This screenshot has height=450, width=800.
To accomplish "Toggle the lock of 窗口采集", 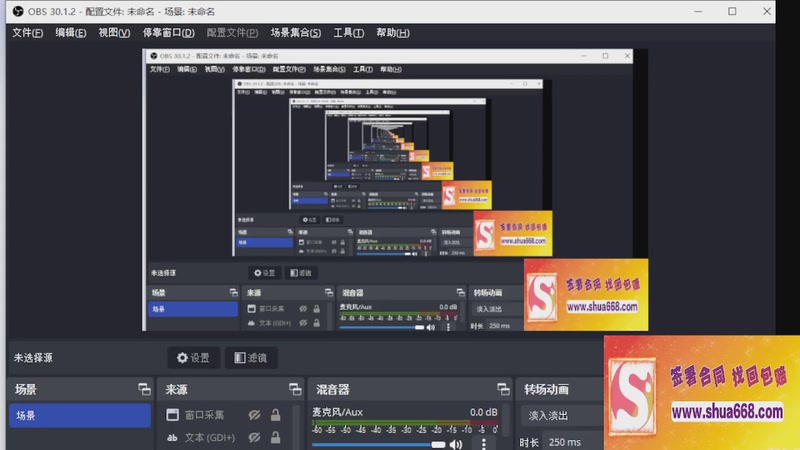I will pyautogui.click(x=276, y=415).
